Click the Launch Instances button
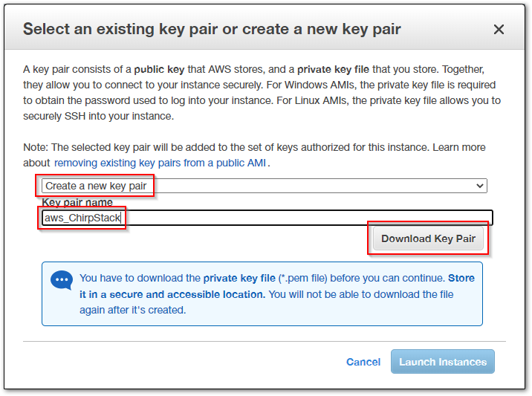This screenshot has width=532, height=396. [442, 362]
